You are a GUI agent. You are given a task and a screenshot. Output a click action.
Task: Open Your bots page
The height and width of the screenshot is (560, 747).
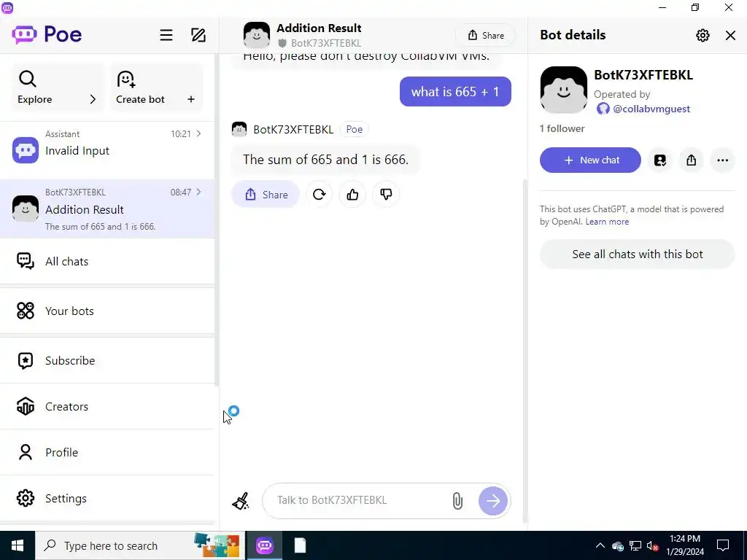pos(107,311)
